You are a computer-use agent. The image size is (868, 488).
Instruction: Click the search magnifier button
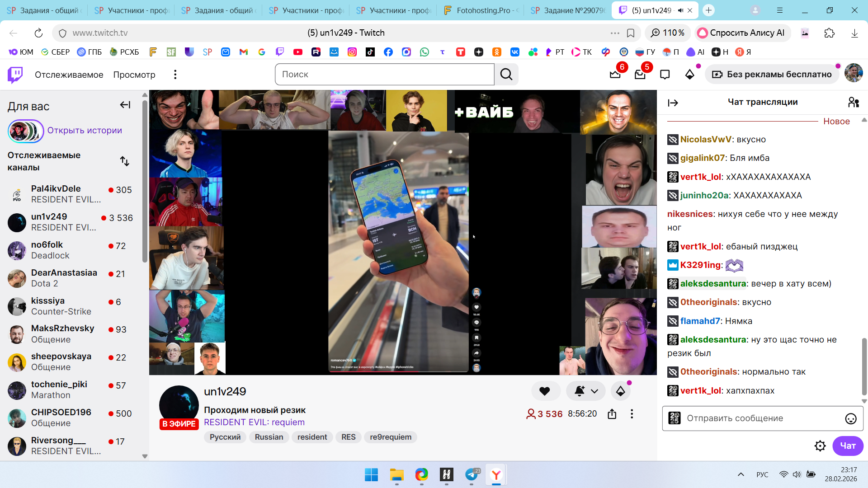(506, 75)
